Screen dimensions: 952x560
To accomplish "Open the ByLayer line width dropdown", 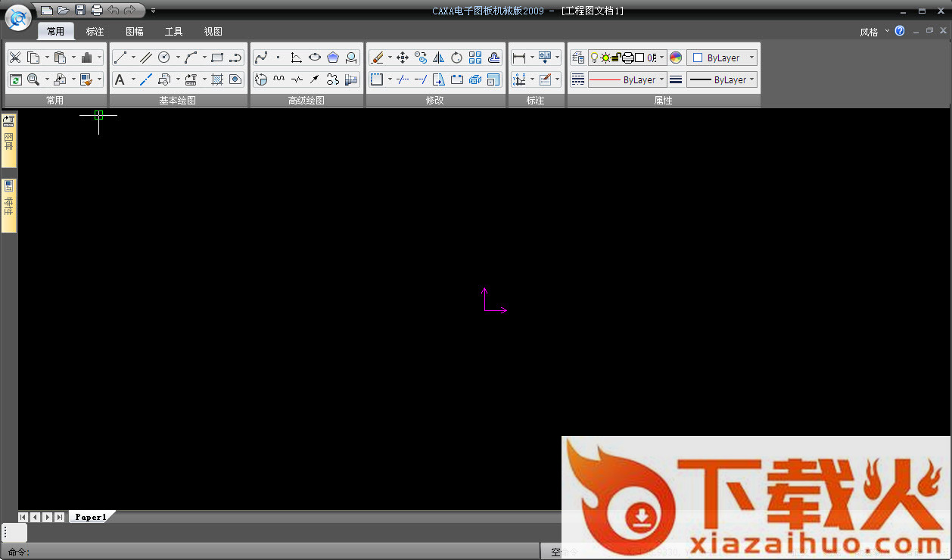I will pyautogui.click(x=722, y=79).
